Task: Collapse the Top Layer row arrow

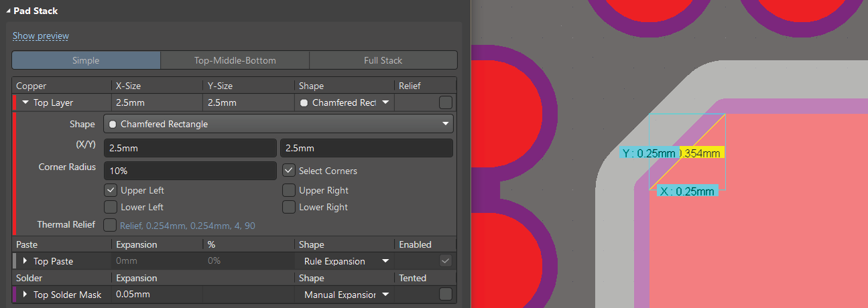Action: coord(25,103)
